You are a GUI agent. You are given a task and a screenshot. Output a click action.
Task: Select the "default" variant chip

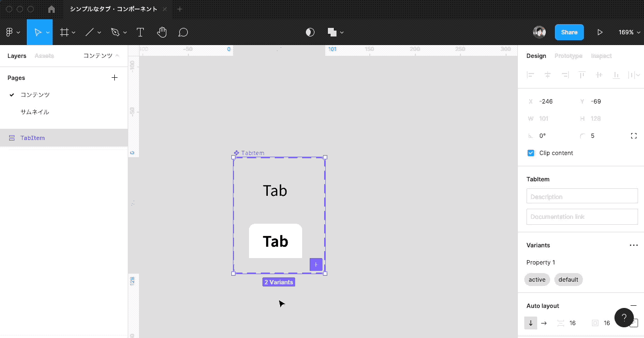[568, 279]
